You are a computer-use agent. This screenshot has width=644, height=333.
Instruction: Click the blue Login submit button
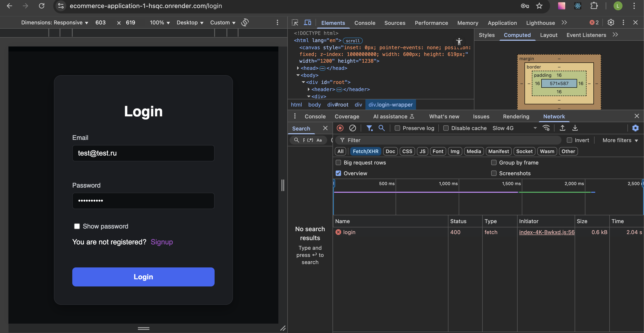(143, 277)
